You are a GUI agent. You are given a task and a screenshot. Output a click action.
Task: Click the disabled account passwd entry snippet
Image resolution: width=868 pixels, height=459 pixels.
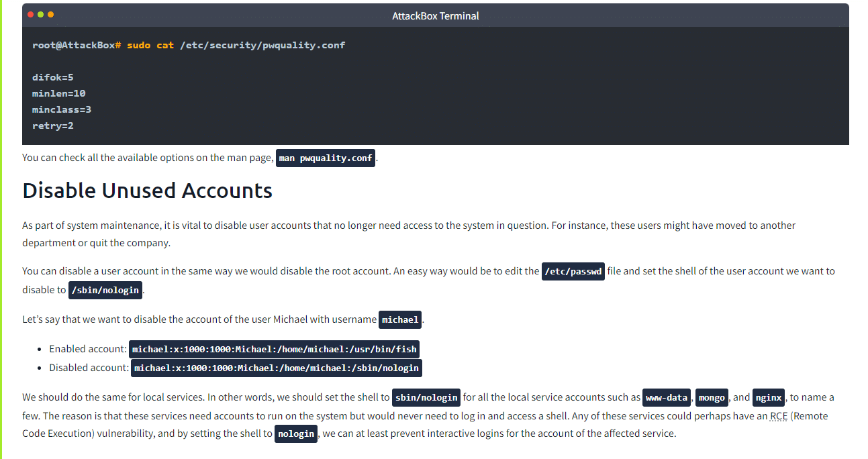coord(276,368)
